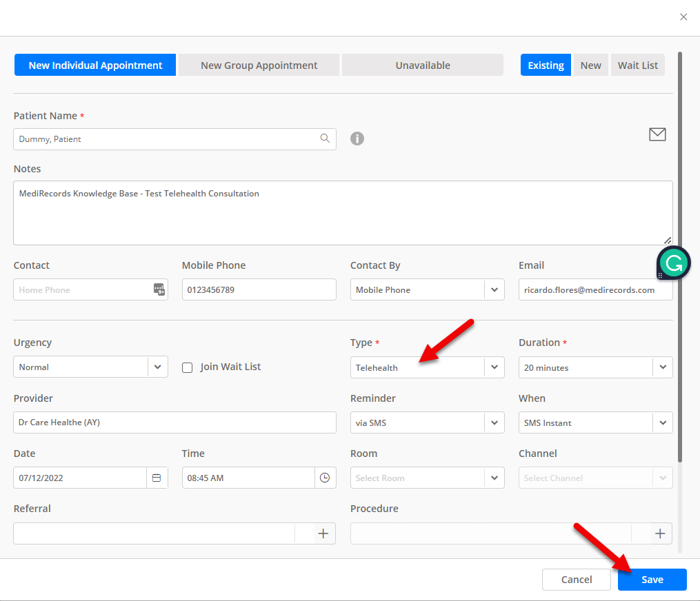
Task: Click into the Notes text area
Action: [343, 213]
